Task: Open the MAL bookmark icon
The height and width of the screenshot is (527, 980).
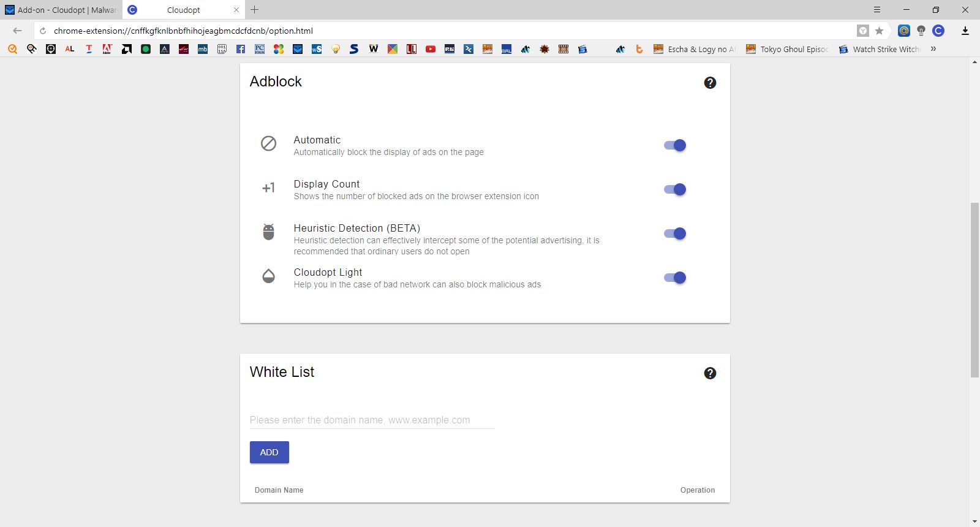Action: click(507, 49)
